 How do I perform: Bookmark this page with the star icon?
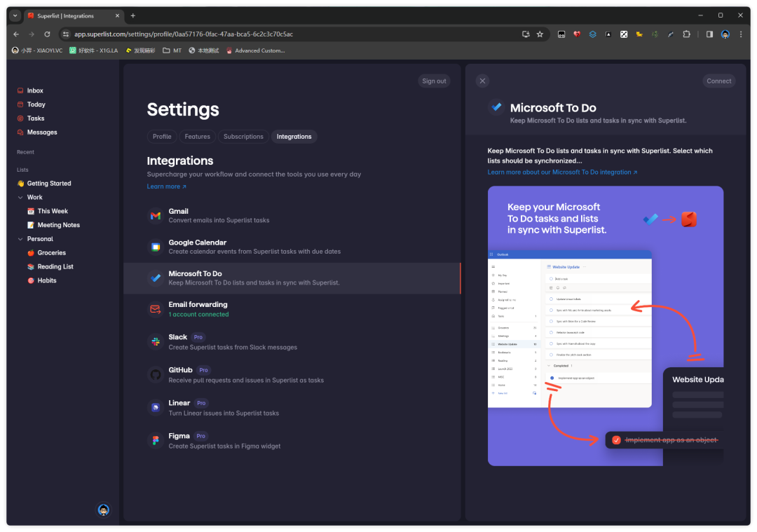(x=540, y=34)
